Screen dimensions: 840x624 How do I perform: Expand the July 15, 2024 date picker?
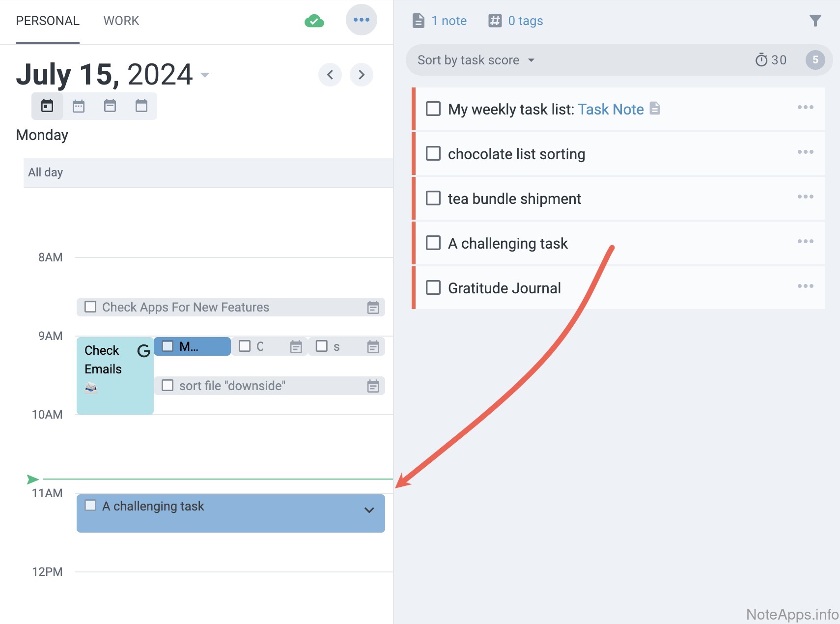tap(205, 75)
